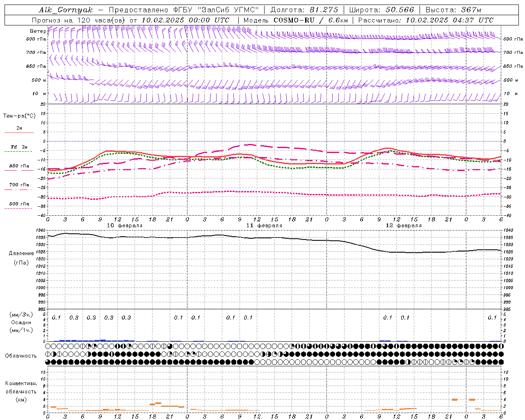
Task: Select the Долгота: 81.275 longitude value
Action: pyautogui.click(x=305, y=10)
